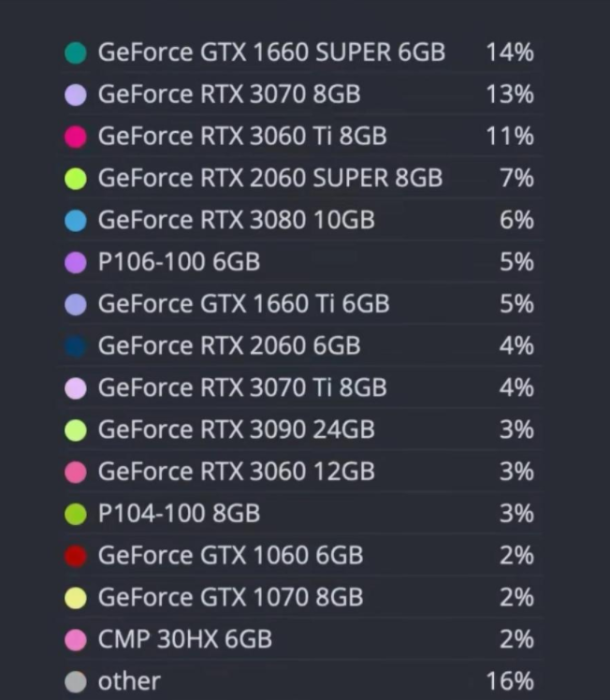This screenshot has height=700, width=610.
Task: Click the 16% value for other
Action: point(510,681)
